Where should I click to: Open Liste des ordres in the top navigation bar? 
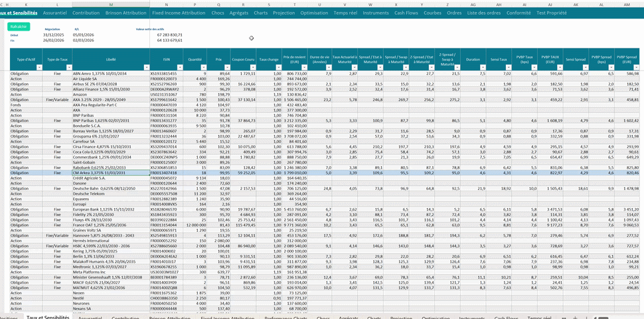[x=484, y=13]
